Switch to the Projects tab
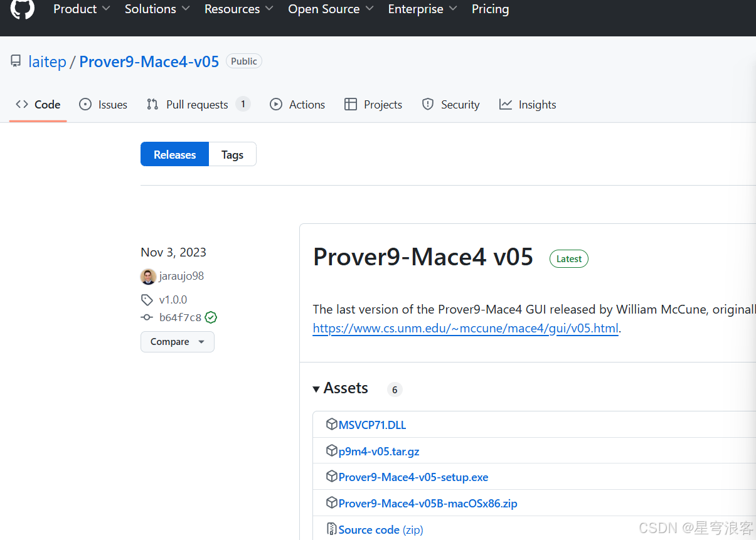This screenshot has width=756, height=540. click(373, 105)
